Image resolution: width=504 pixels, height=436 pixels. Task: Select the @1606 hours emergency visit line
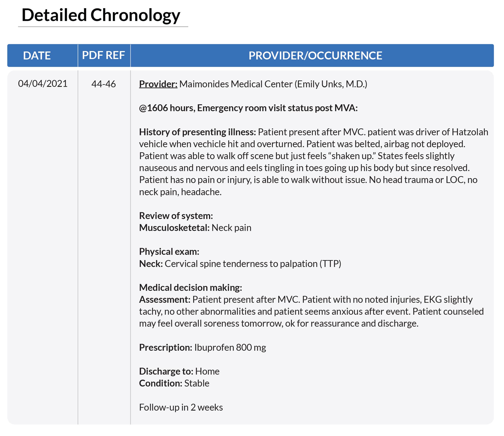coord(248,108)
